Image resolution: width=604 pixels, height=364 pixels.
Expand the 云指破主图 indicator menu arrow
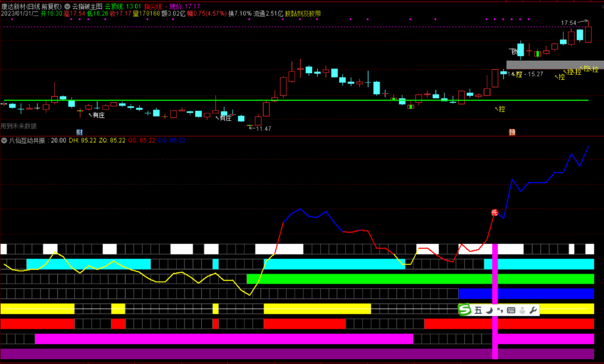tap(67, 7)
